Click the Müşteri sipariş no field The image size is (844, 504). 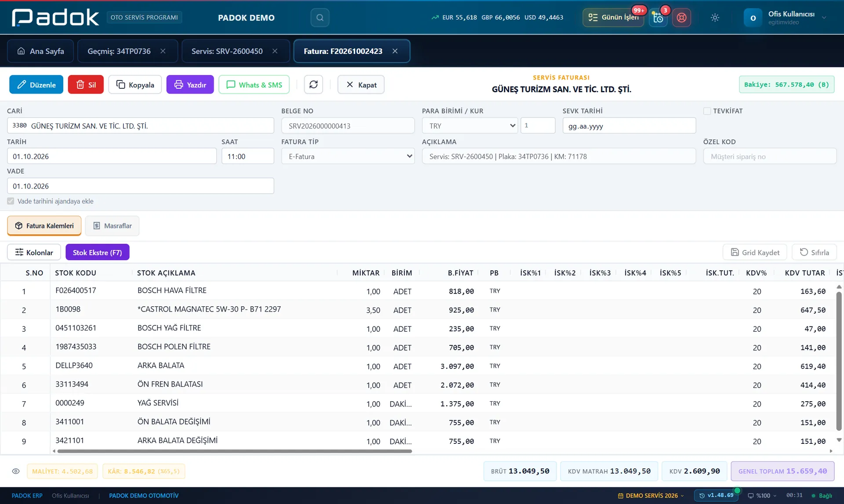click(x=770, y=156)
